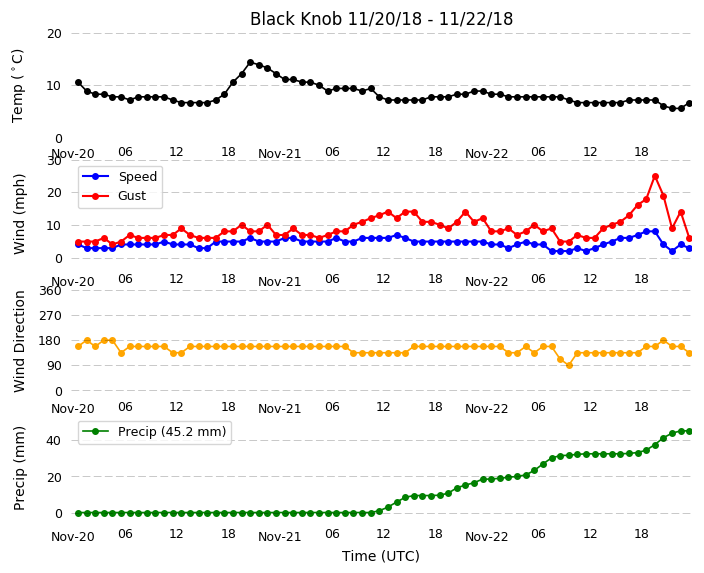Click the blue Speed legend marker
Image resolution: width=704 pixels, height=573 pixels.
(x=95, y=176)
